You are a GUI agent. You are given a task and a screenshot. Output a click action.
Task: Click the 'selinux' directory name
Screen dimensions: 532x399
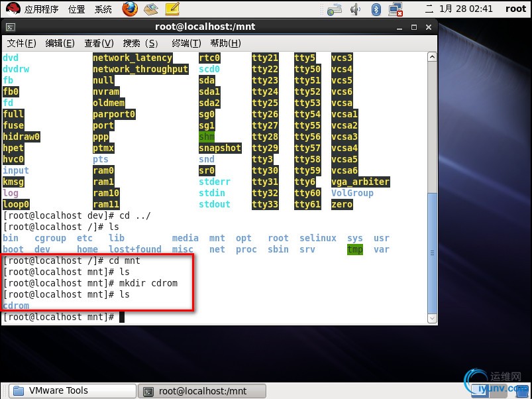[x=318, y=238]
